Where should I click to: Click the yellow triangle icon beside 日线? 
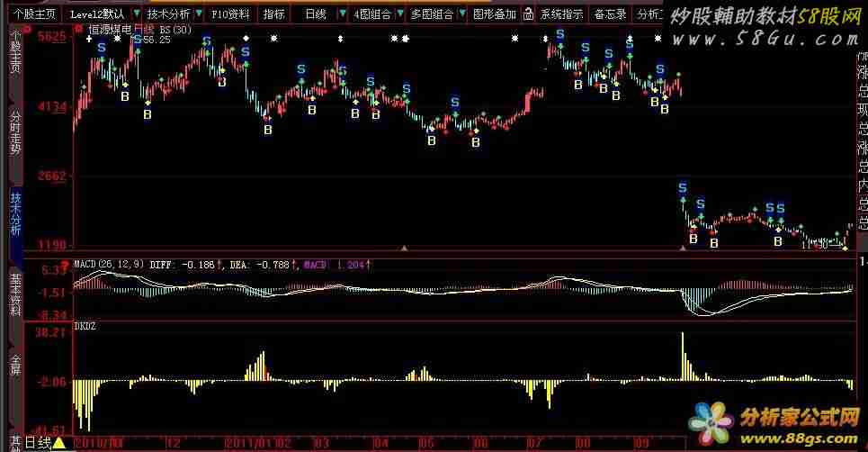[59, 443]
